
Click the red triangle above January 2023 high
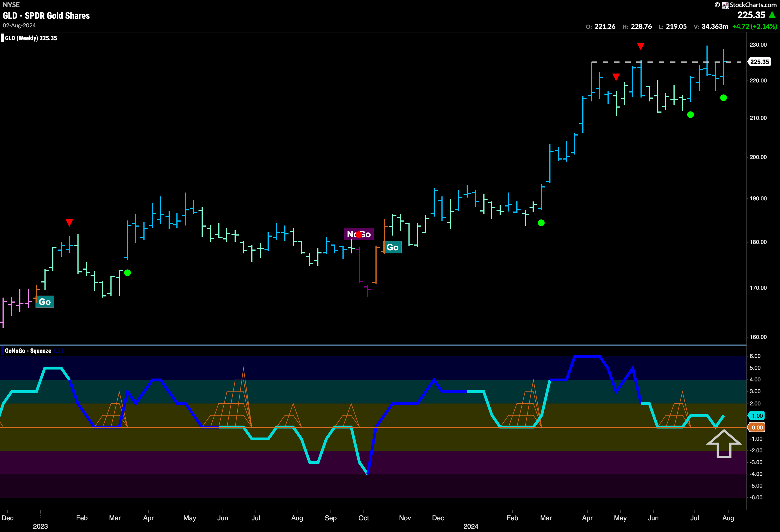[69, 223]
